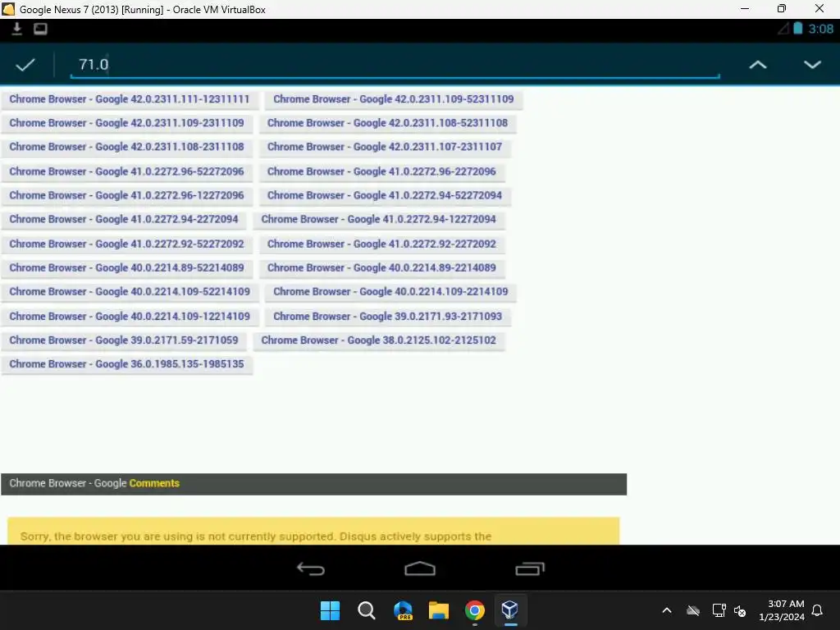Open Chrome Browser 42.0.2311.107-2311107 link
The width and height of the screenshot is (840, 630).
coord(386,148)
